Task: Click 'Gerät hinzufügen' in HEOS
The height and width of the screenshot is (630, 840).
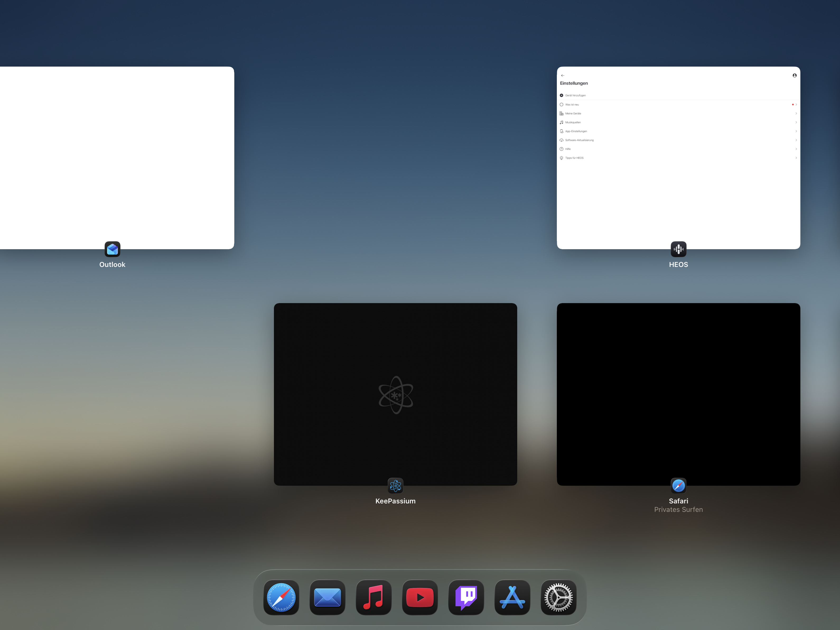Action: pyautogui.click(x=575, y=95)
